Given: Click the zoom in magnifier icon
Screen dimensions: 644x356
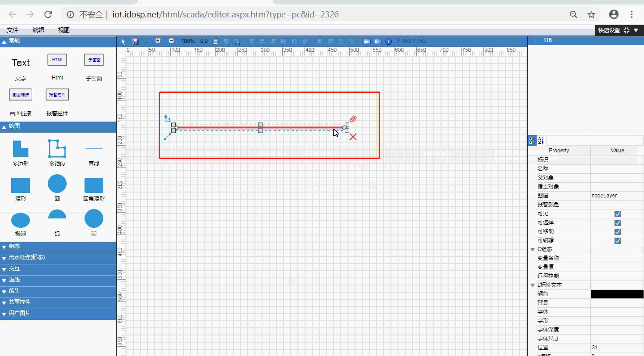Looking at the screenshot, I should click(158, 41).
